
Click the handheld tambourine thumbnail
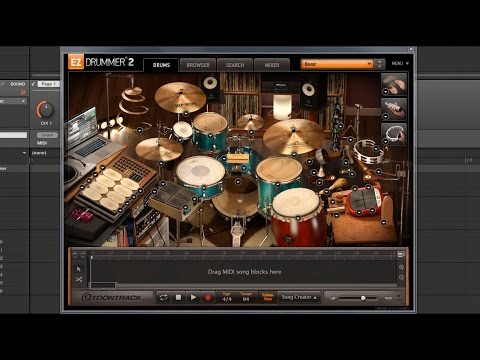[394, 133]
